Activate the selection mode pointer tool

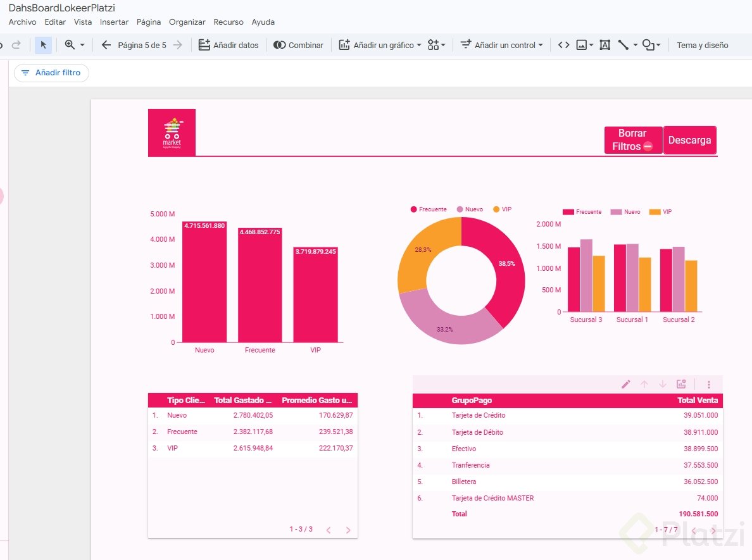[43, 45]
